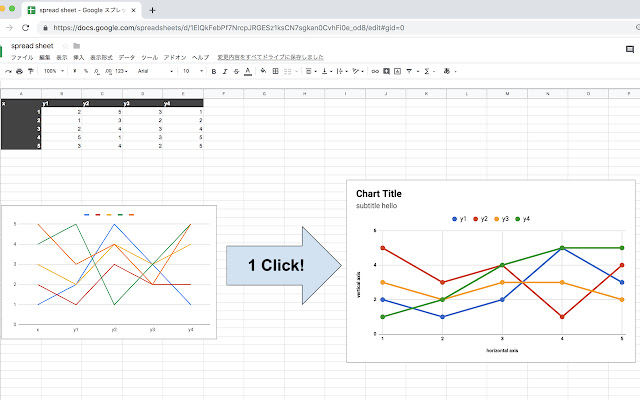Click the print icon in toolbar
Screen dimensions: 640x400
(x=19, y=71)
